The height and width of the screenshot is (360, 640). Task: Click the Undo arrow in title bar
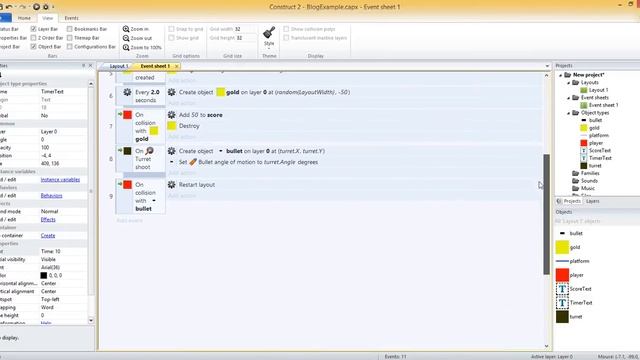9,7
